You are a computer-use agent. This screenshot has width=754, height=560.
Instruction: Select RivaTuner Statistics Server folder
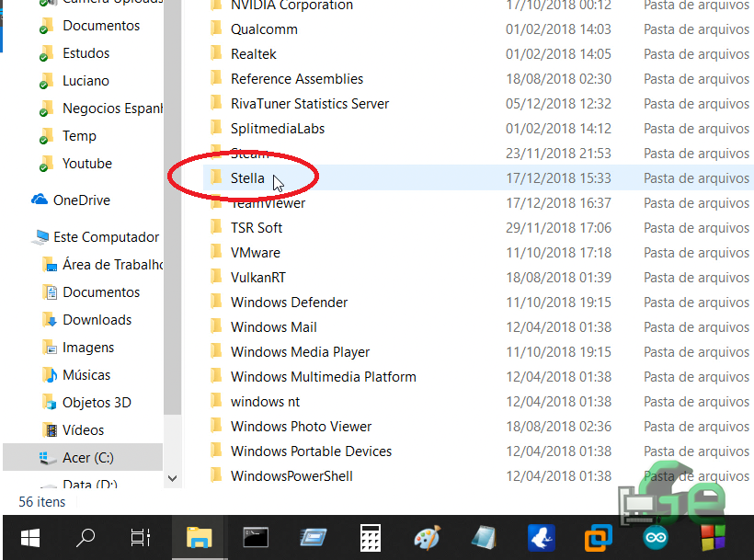tap(310, 104)
